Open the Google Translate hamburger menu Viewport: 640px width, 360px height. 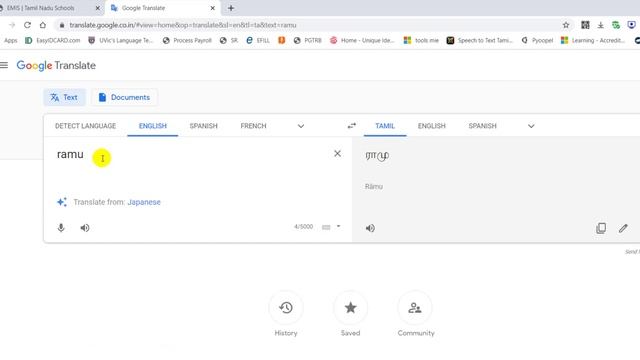pyautogui.click(x=4, y=65)
